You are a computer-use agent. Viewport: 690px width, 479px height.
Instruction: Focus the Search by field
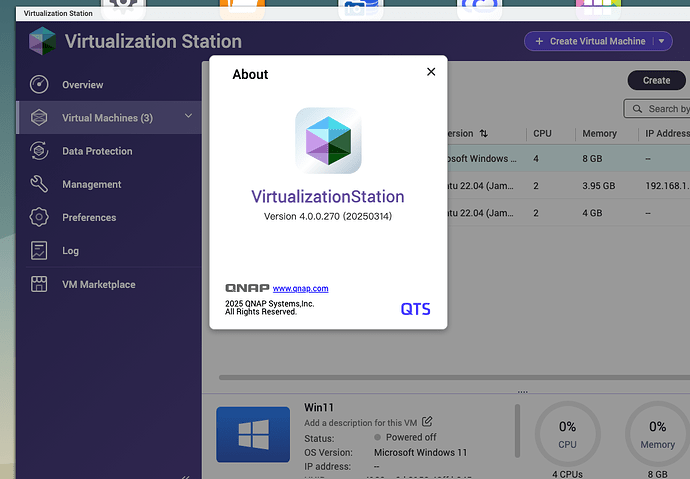tap(657, 109)
